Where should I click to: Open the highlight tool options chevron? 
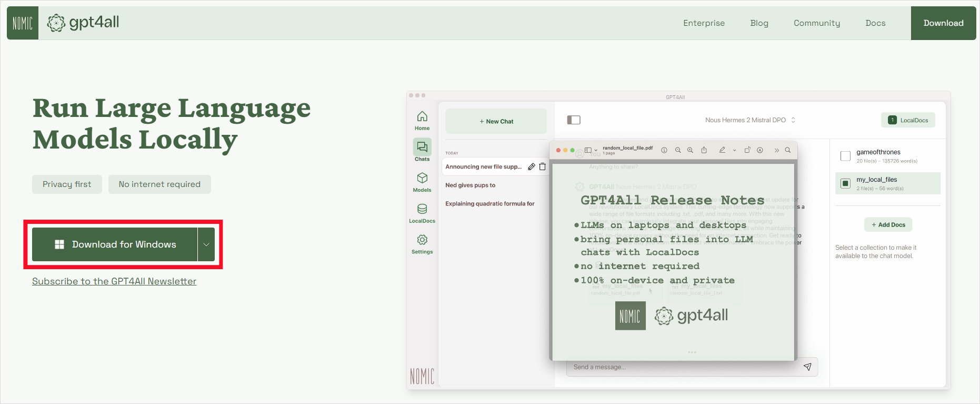tap(734, 150)
